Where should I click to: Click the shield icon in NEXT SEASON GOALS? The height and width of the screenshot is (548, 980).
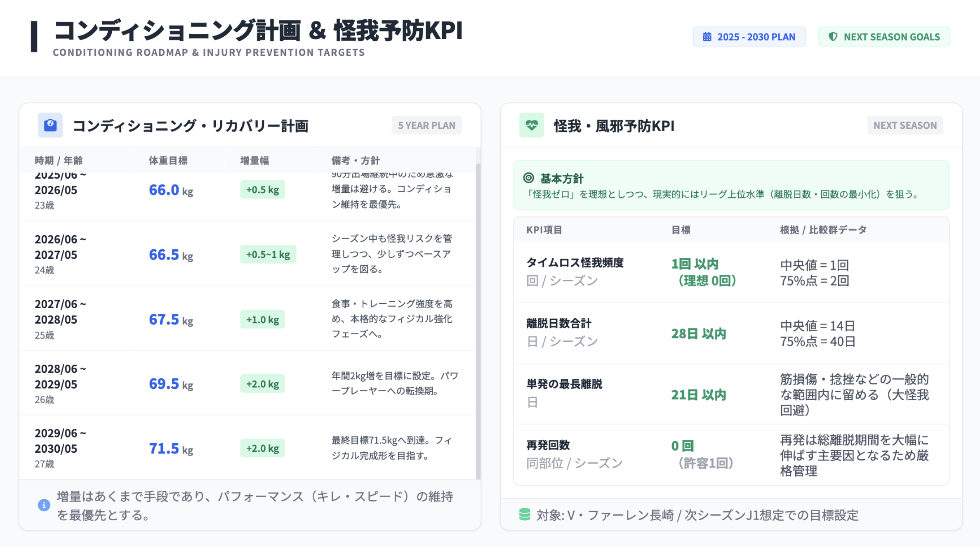coord(833,37)
